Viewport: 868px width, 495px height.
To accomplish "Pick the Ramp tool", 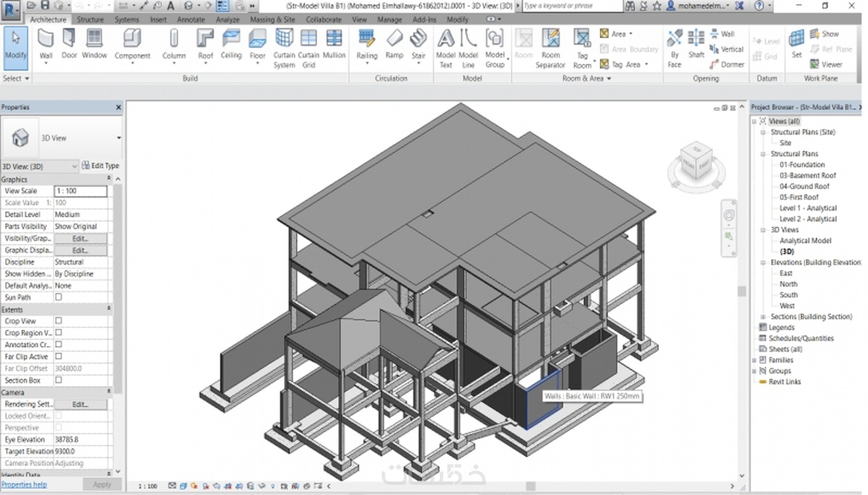I will [x=394, y=45].
